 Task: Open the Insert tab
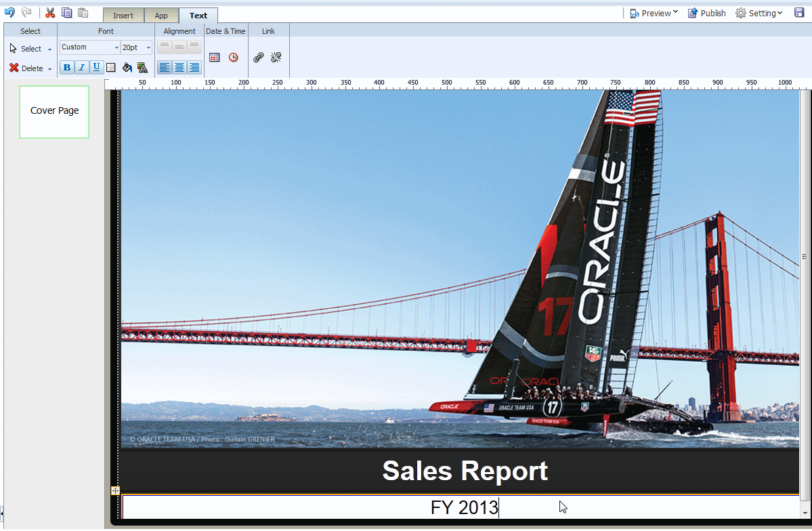click(x=123, y=16)
